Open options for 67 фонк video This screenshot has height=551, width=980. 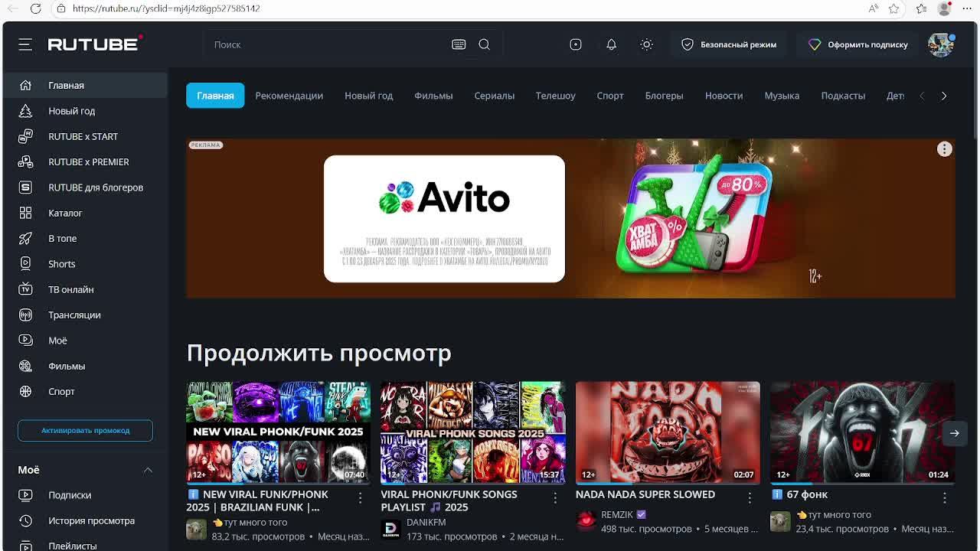pos(944,498)
